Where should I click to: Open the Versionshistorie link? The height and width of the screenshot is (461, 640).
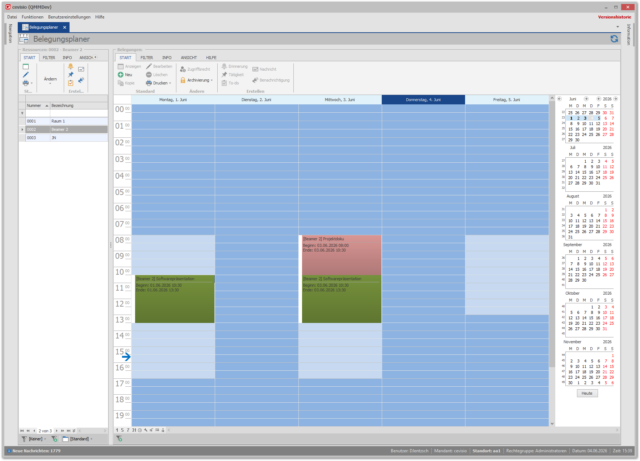tap(614, 17)
